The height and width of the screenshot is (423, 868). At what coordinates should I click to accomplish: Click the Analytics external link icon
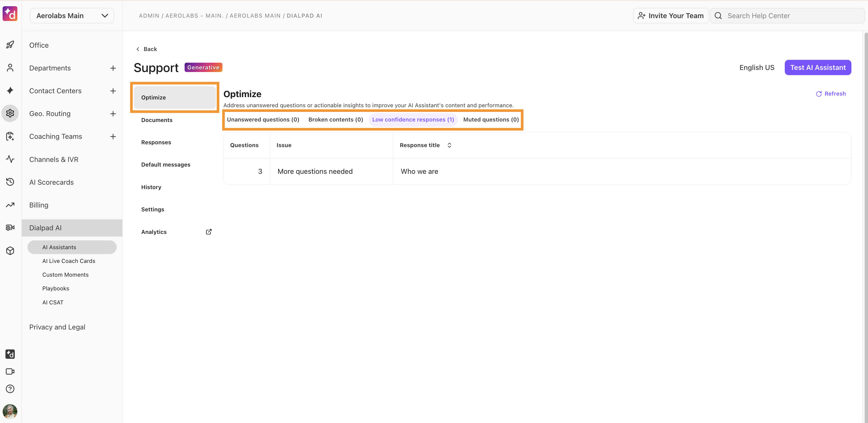[209, 232]
